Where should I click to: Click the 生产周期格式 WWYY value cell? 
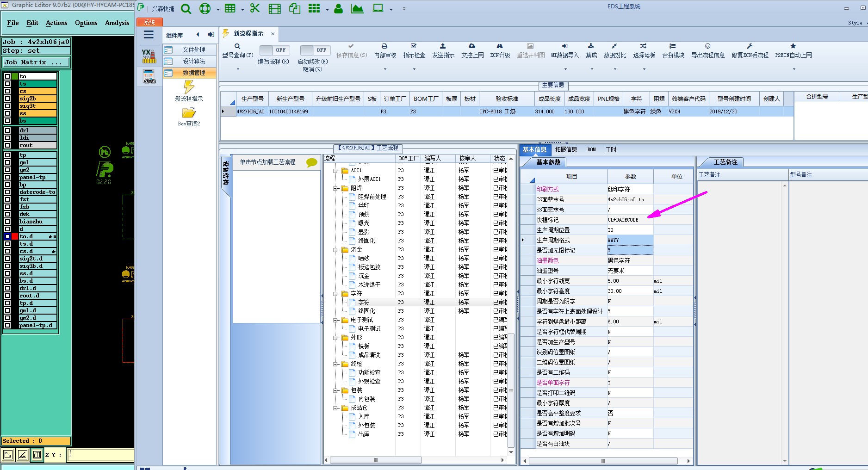[x=630, y=240]
